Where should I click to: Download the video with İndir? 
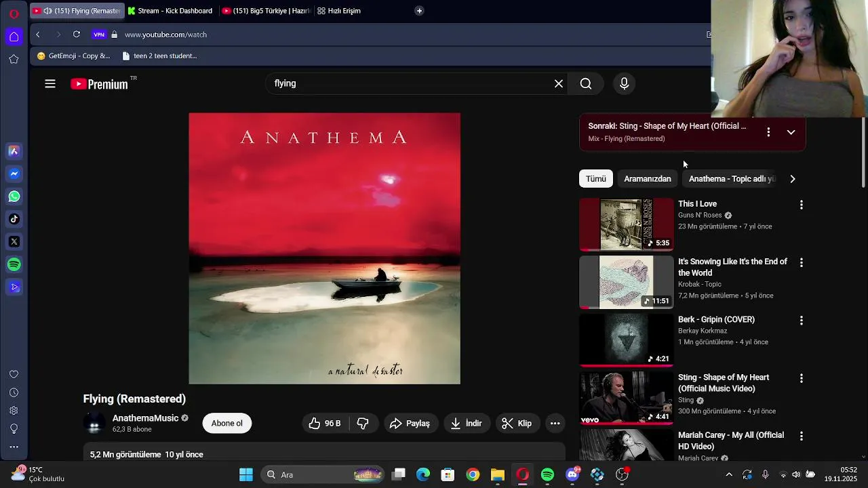pyautogui.click(x=467, y=423)
